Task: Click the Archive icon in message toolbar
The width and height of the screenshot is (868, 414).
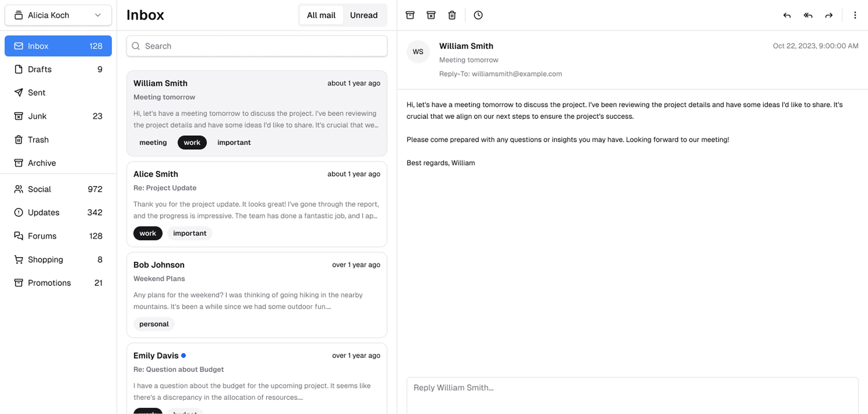Action: 410,15
